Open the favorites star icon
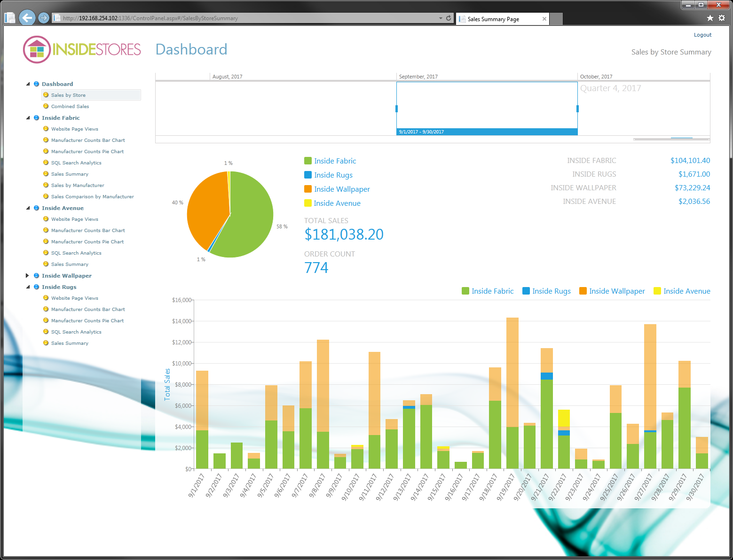 tap(710, 18)
